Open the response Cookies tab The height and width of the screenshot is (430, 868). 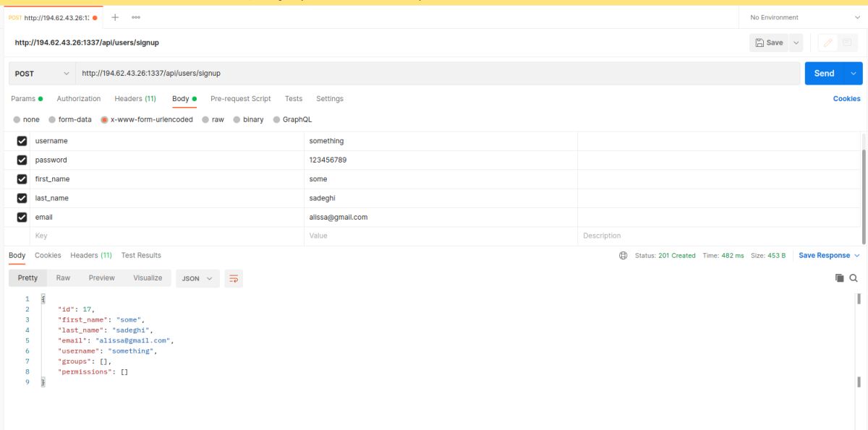(x=48, y=256)
